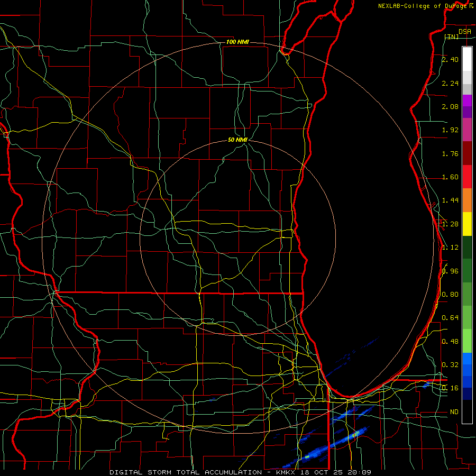Click the 0.80 legend value
This screenshot has width=476, height=476.
click(450, 295)
